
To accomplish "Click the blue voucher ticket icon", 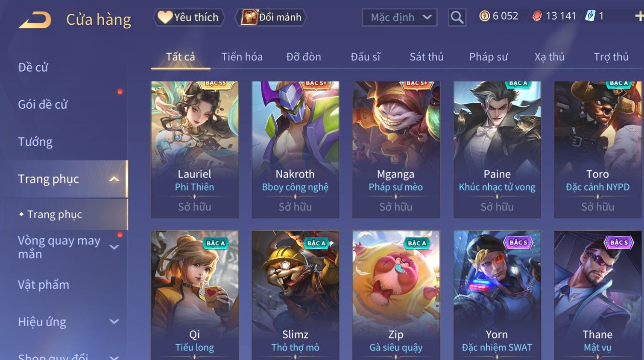I will point(590,16).
